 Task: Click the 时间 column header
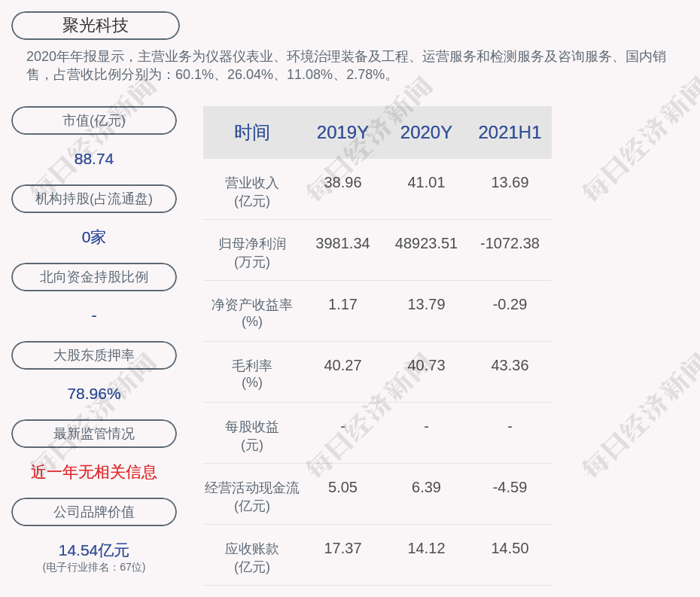[252, 132]
